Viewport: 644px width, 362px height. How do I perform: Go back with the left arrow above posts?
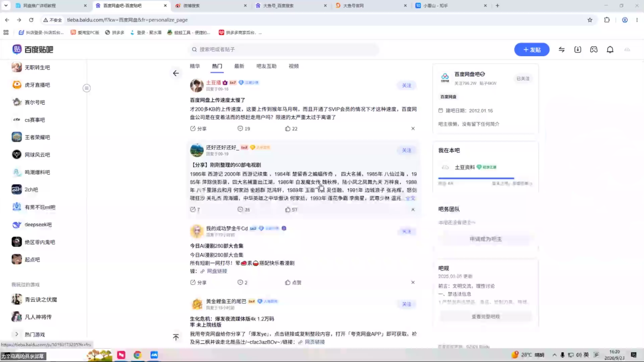click(176, 73)
